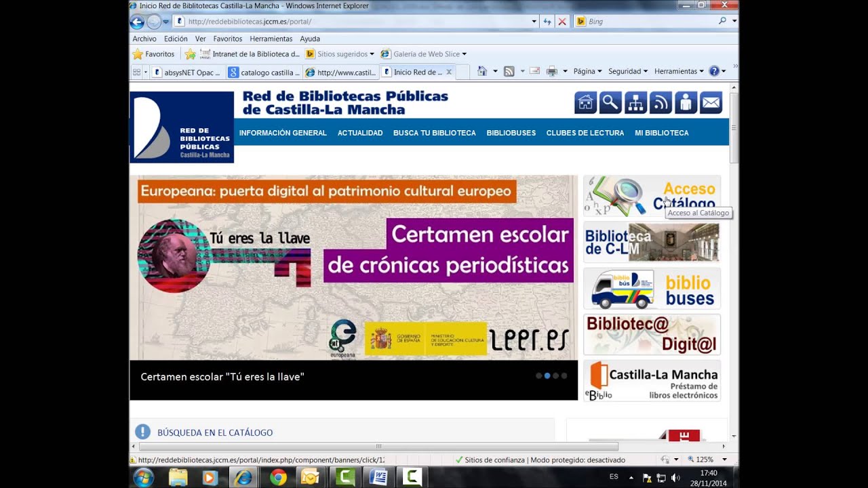This screenshot has width=868, height=488.
Task: Switch to the catalogo castilla tab
Action: pyautogui.click(x=263, y=72)
